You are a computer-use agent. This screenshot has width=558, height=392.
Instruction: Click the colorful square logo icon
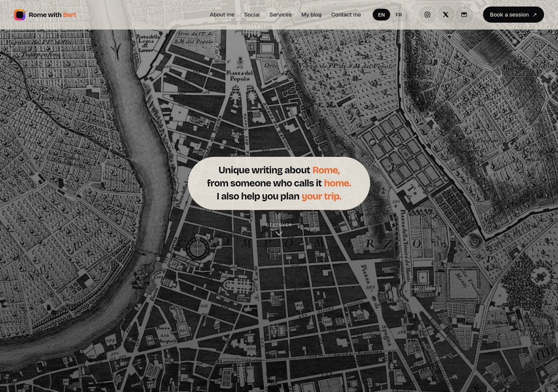[20, 15]
